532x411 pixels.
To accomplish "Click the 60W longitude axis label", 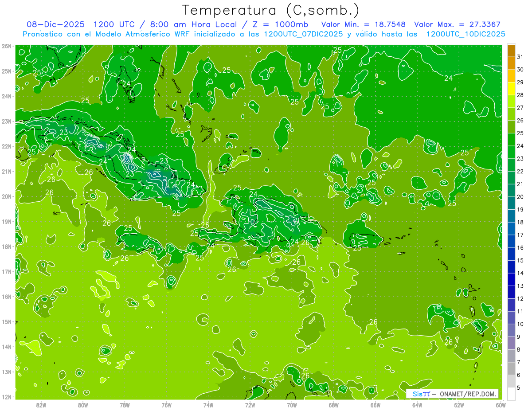I will (501, 405).
